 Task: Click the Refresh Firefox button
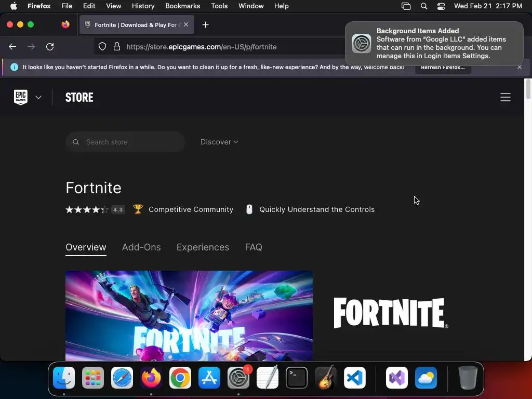point(443,67)
